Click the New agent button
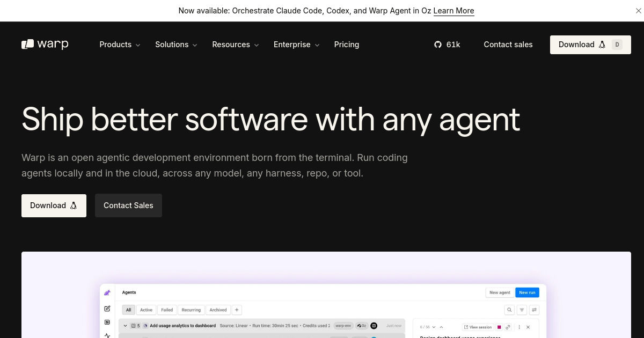 (500, 292)
